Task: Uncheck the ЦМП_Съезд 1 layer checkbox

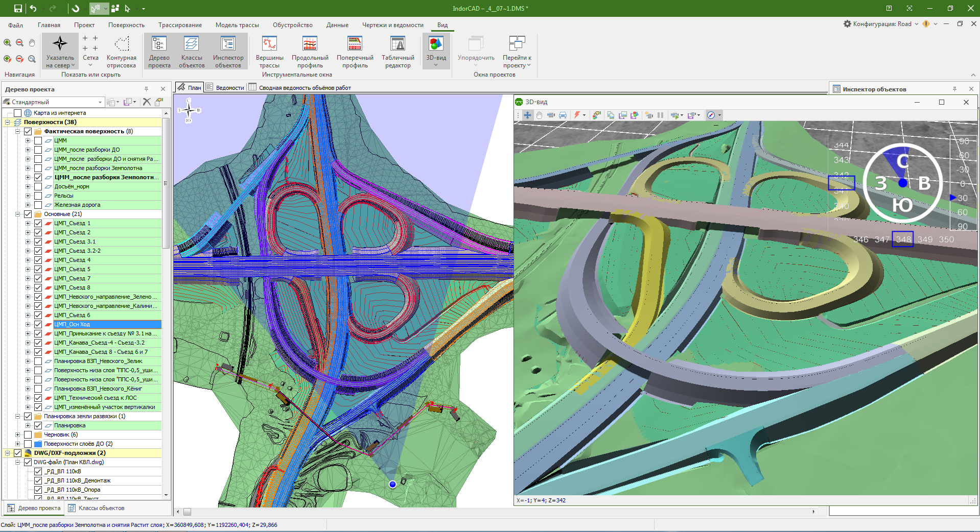Action: click(38, 223)
